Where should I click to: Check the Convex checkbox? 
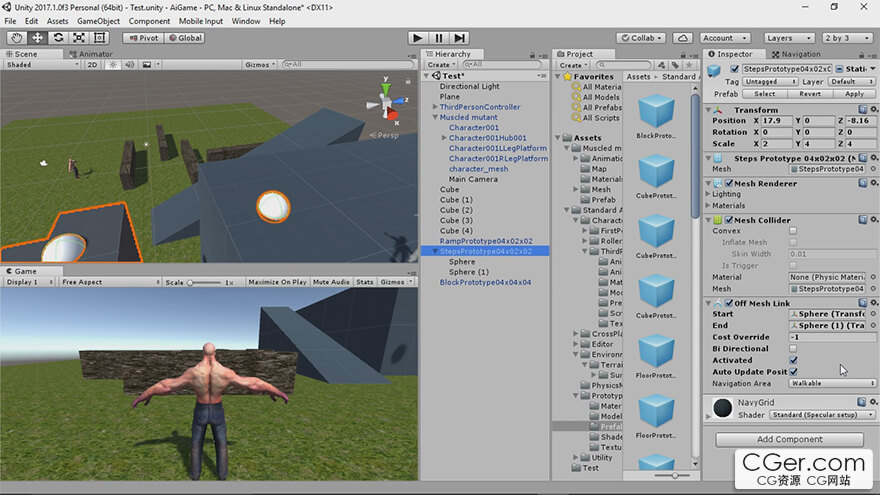point(793,231)
